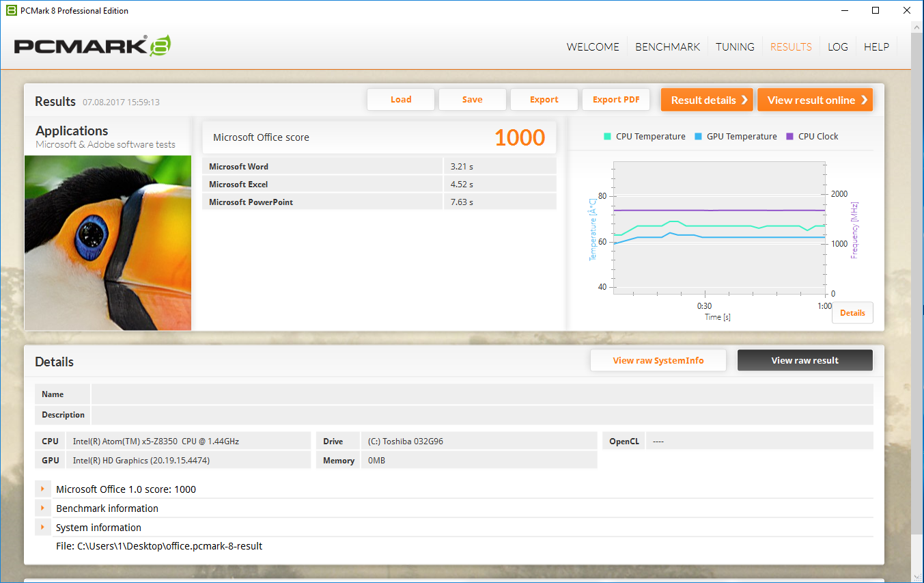Click the result timestamp 07.08.2017 15:59:13
This screenshot has width=924, height=583.
122,103
